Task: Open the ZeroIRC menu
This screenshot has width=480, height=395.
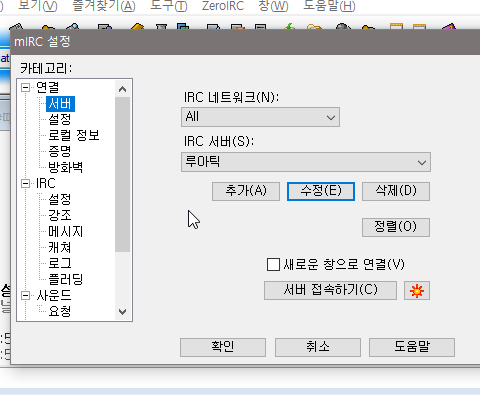Action: [x=223, y=6]
